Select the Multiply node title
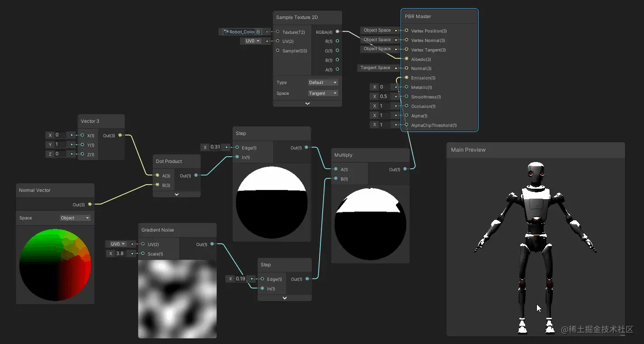Screen dimensions: 644x344 343,155
